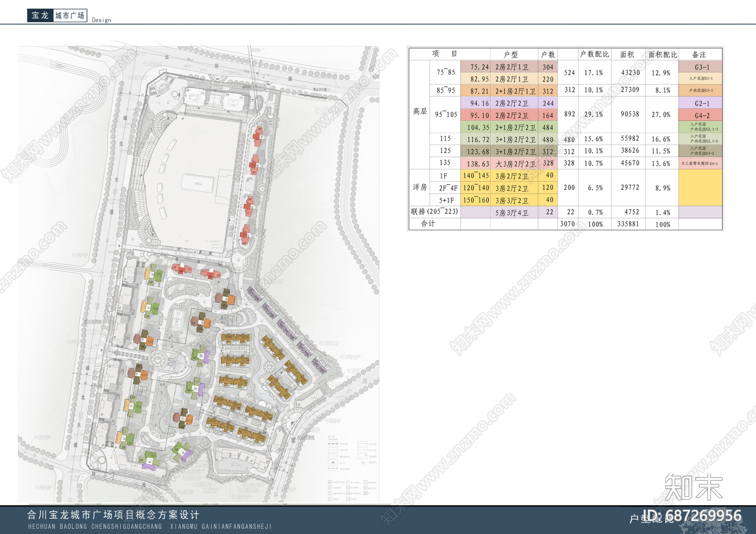The width and height of the screenshot is (756, 534).
Task: Select the 户数配比 column header
Action: (x=594, y=54)
